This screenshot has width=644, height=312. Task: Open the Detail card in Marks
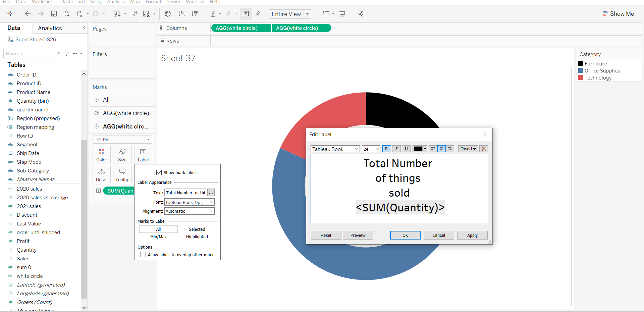pyautogui.click(x=102, y=174)
